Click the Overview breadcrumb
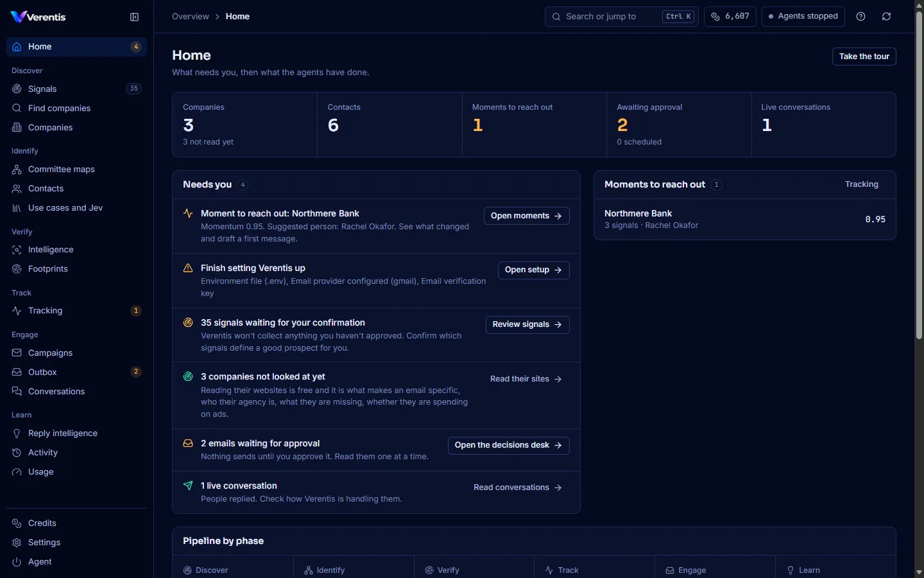This screenshot has width=924, height=578. click(x=191, y=17)
